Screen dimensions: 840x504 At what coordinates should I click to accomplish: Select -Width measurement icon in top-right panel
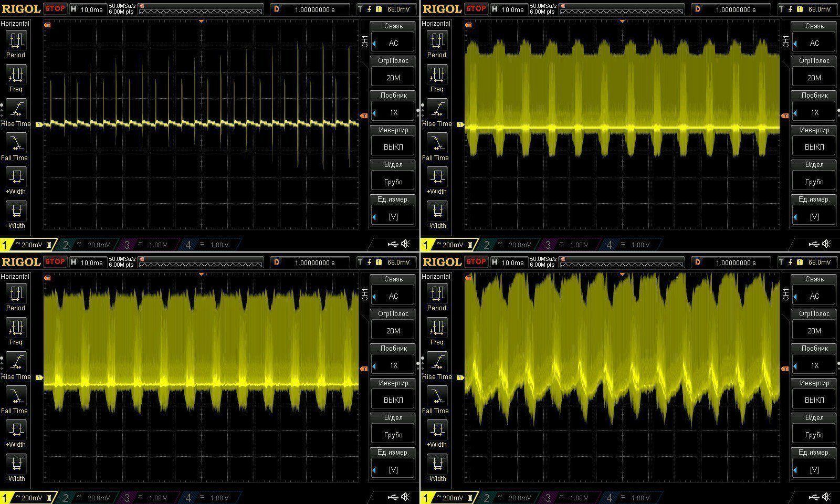pyautogui.click(x=437, y=214)
